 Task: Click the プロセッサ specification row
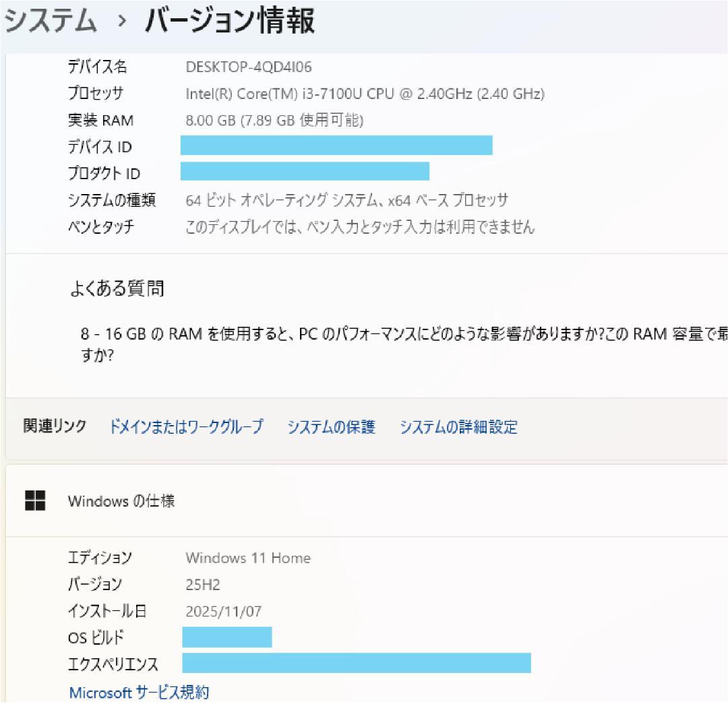pyautogui.click(x=364, y=94)
